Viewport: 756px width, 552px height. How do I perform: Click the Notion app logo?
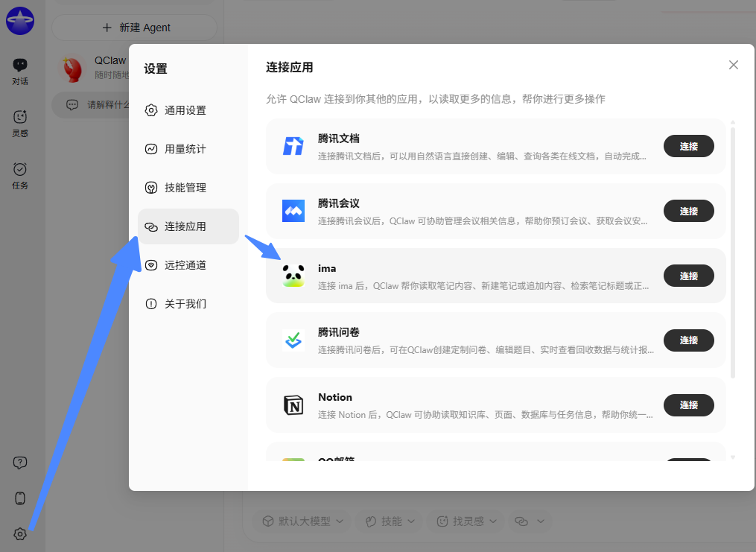[293, 405]
